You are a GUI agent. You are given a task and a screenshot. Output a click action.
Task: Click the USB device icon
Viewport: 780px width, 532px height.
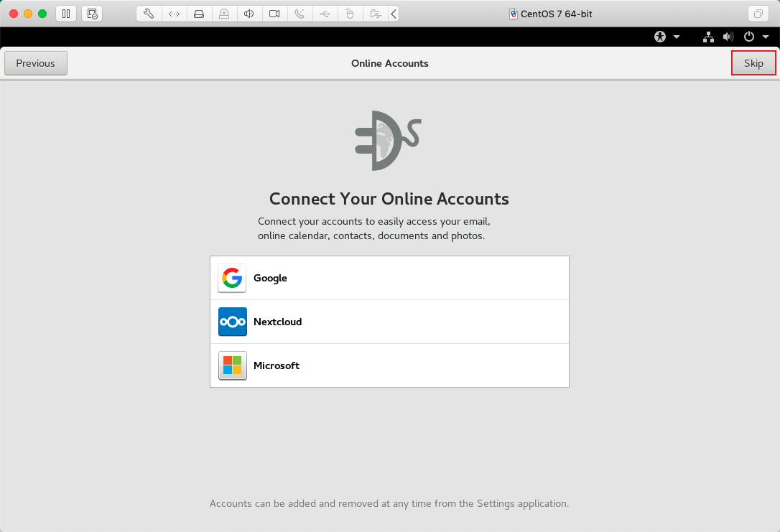tap(325, 14)
